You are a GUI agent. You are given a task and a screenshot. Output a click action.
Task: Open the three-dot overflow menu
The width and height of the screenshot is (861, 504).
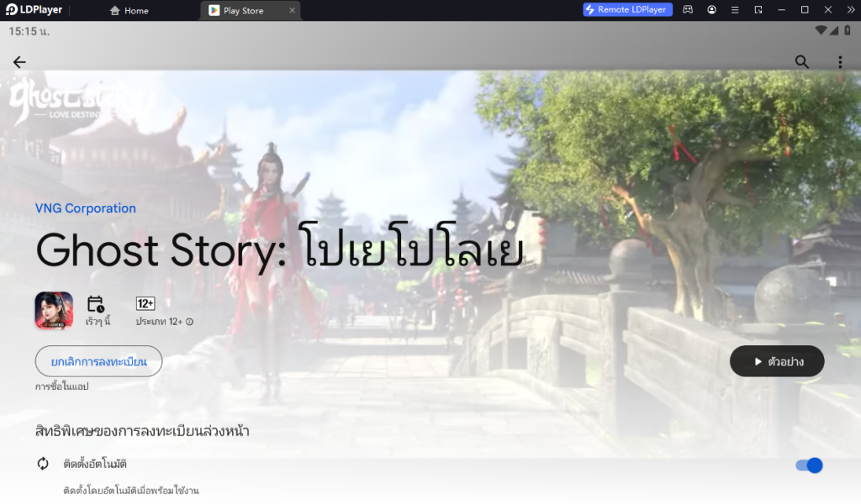(840, 62)
